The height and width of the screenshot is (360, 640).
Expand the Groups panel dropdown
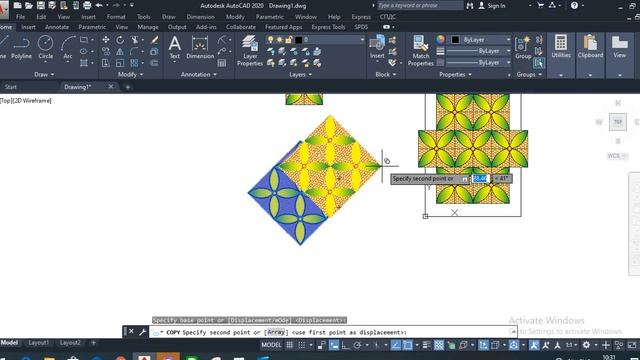(x=529, y=74)
